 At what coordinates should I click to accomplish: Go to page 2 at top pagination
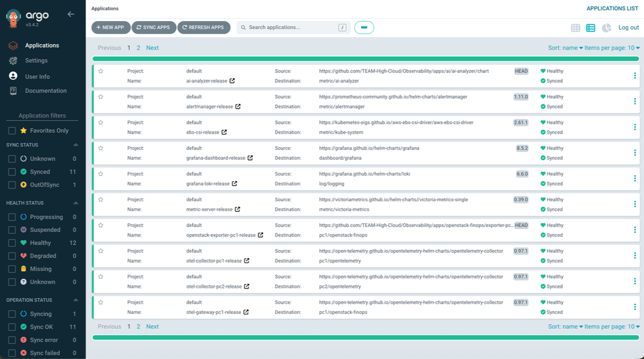point(138,48)
